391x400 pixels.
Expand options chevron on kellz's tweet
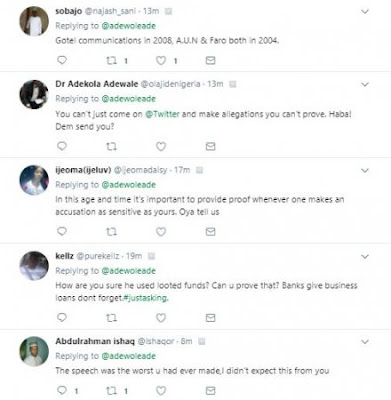pos(365,256)
